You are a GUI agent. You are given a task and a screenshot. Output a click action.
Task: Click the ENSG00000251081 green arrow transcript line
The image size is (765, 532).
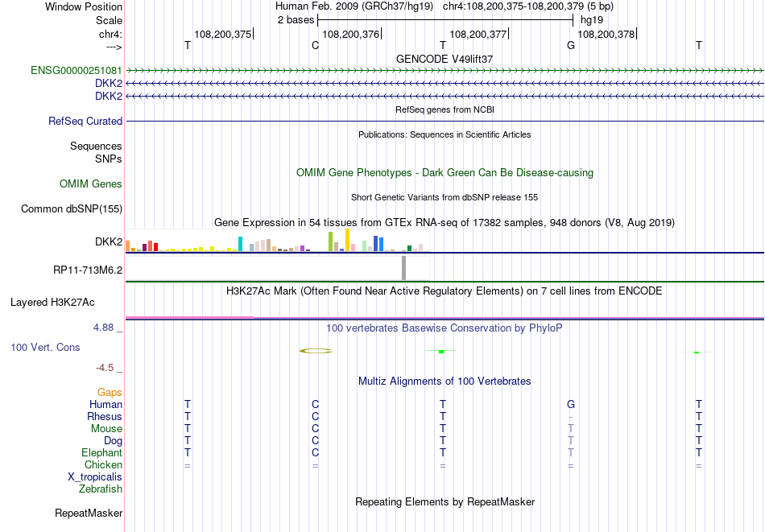pos(445,71)
